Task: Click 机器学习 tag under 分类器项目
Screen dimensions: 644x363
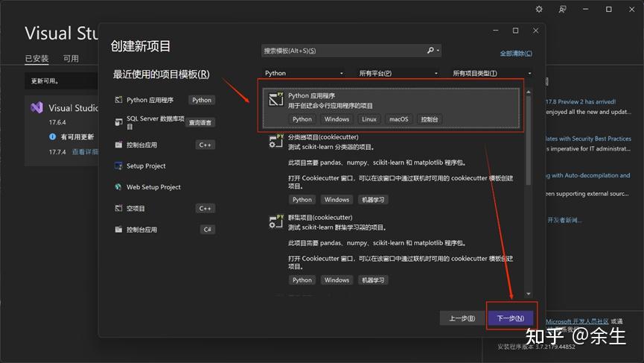Action: (x=373, y=199)
